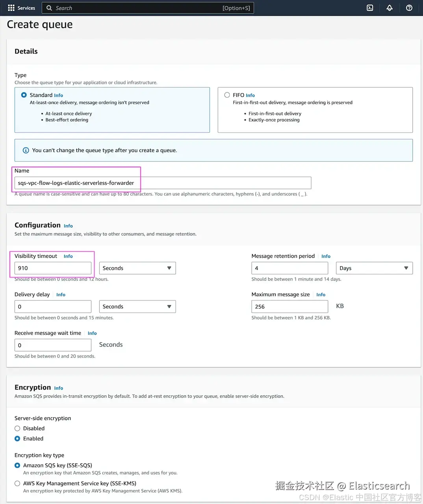Viewport: 423px width, 504px height.
Task: Click the Info link beside Configuration
Action: coord(68,226)
